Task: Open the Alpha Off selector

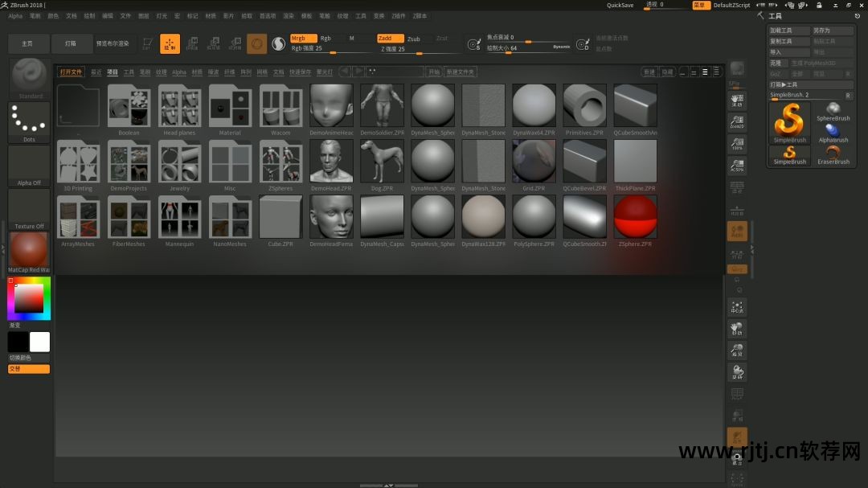Action: (29, 166)
